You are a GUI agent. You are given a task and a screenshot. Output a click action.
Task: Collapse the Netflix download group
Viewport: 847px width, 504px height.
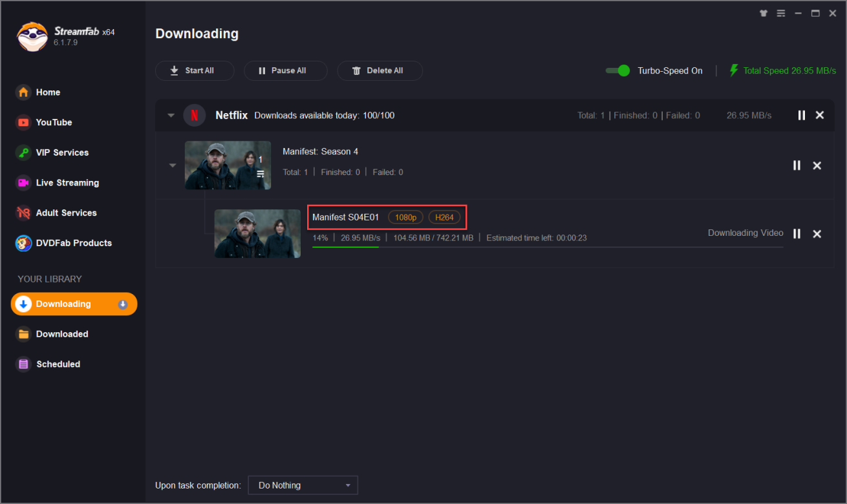171,116
